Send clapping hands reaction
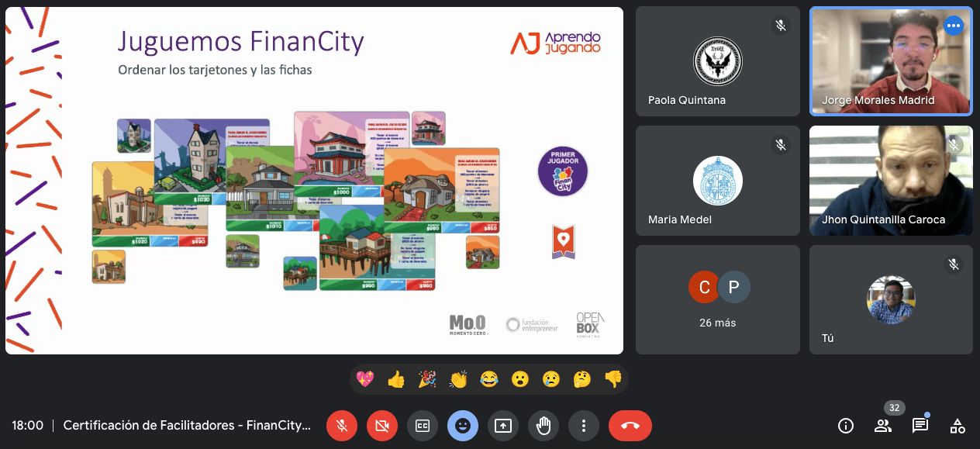The image size is (980, 449). (x=458, y=379)
